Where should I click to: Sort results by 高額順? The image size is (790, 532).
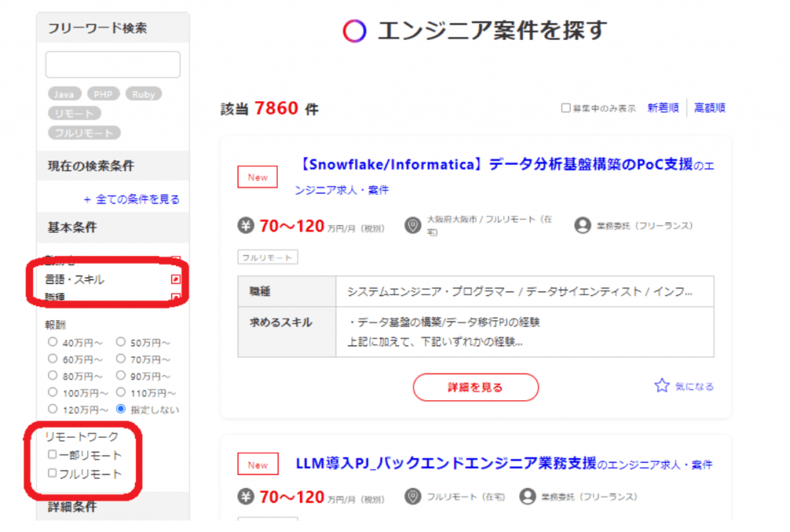(x=709, y=108)
